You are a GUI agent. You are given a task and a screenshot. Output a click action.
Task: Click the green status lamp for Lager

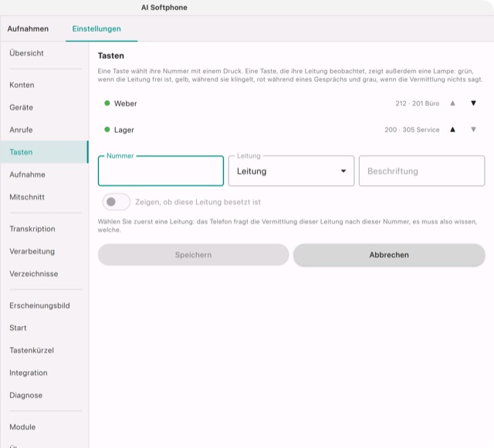(107, 130)
